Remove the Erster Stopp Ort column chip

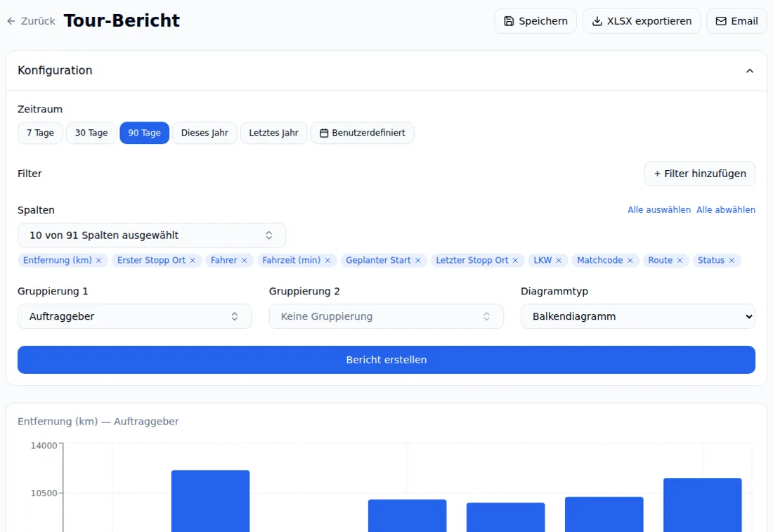coord(193,260)
